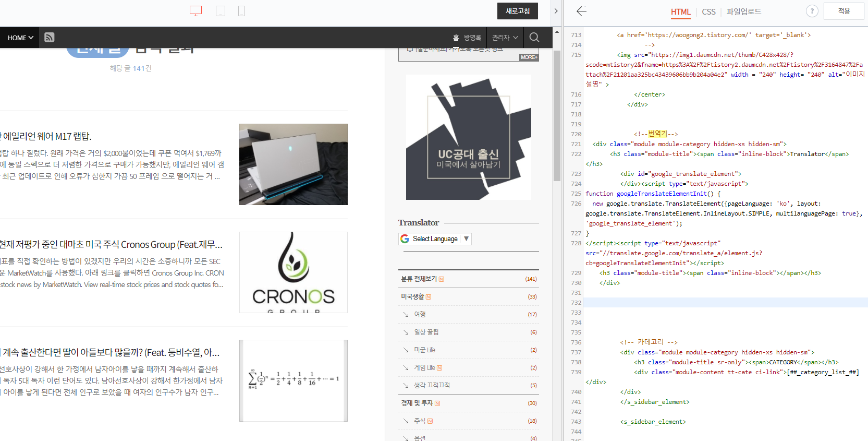The image size is (868, 441).
Task: Click the Alienware laptop post thumbnail
Action: (294, 164)
